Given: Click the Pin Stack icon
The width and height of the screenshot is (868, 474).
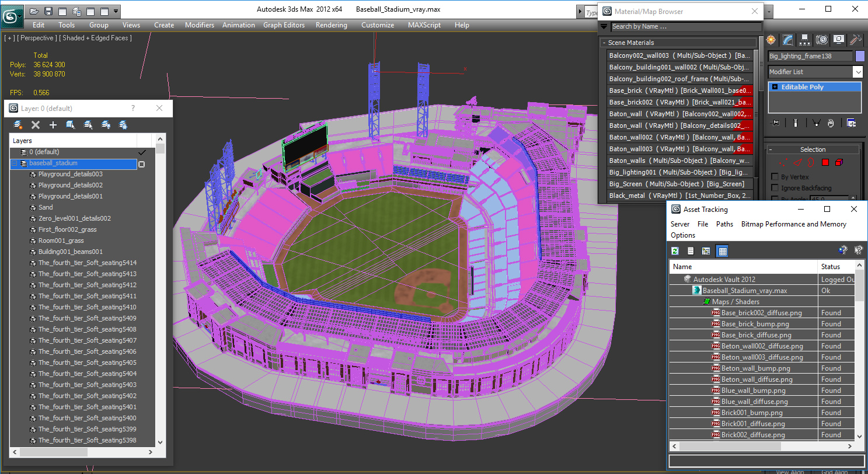Looking at the screenshot, I should [x=775, y=123].
